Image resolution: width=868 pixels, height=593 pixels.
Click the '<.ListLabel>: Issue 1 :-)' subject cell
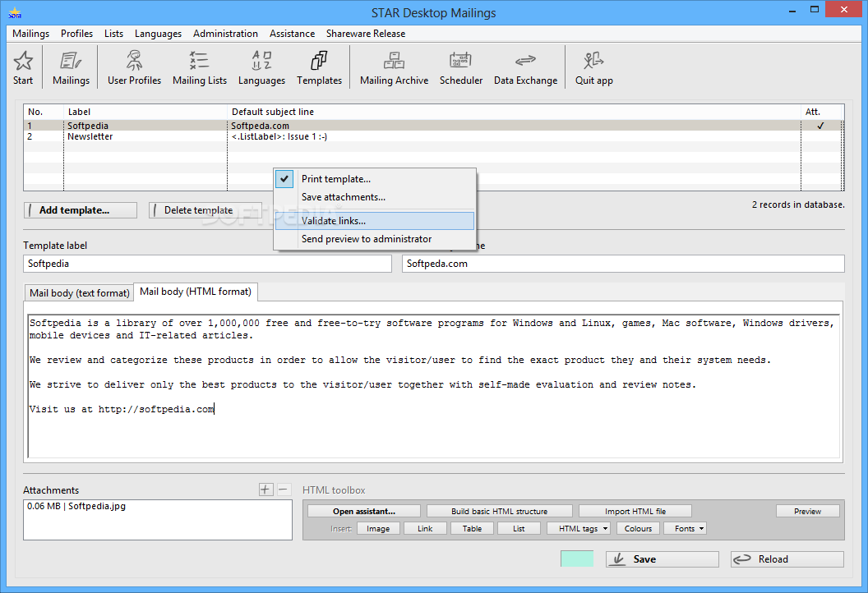coord(279,136)
